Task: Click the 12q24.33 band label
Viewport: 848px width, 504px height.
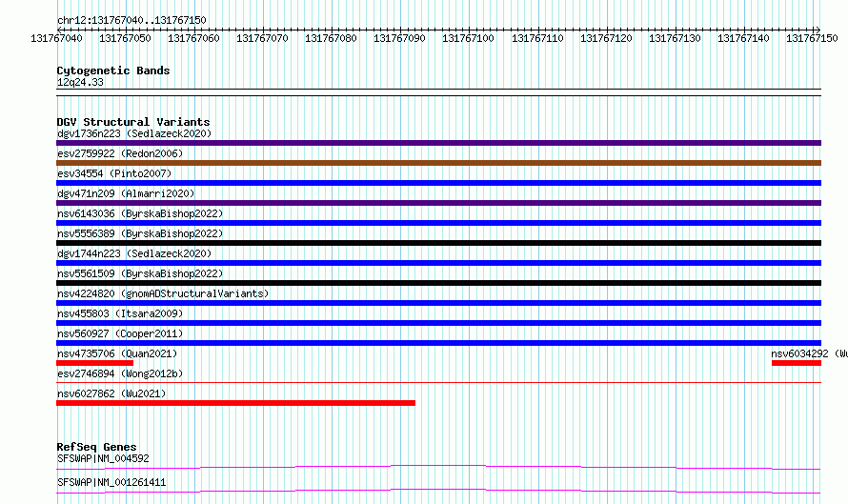Action: tap(80, 82)
